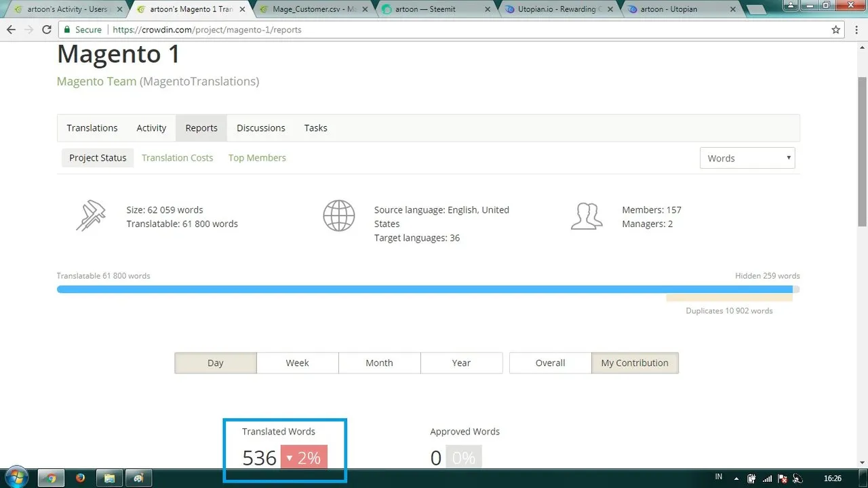
Task: Close the Utopian.io Rewarding tab
Action: [x=610, y=9]
